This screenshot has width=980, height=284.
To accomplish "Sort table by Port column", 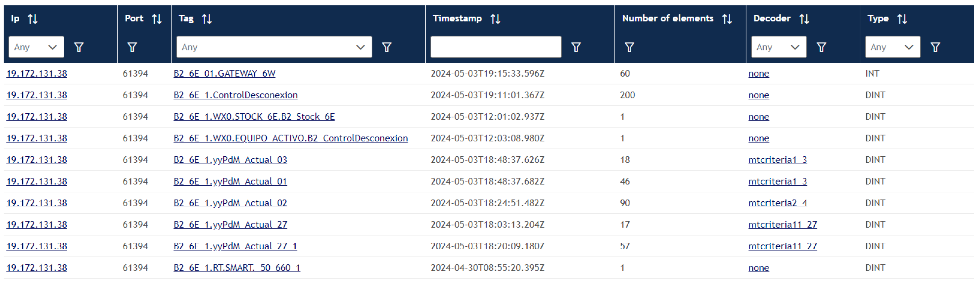I will pos(157,19).
